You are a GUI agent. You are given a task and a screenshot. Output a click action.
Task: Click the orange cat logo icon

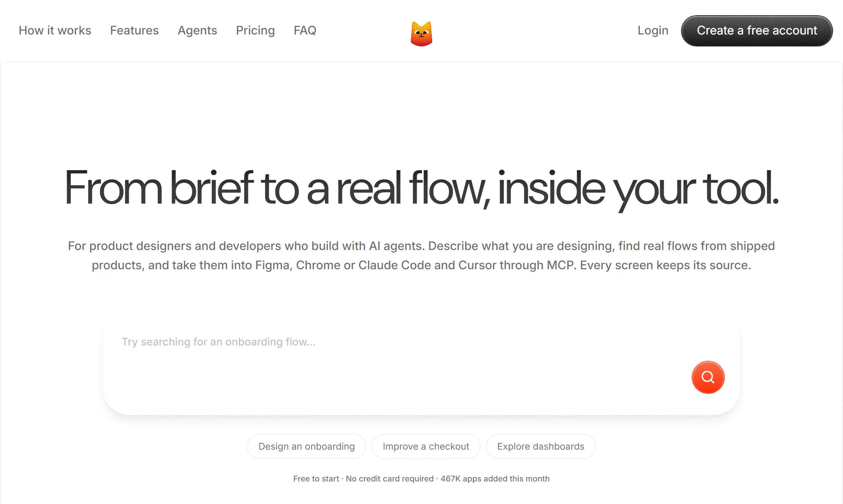(421, 33)
